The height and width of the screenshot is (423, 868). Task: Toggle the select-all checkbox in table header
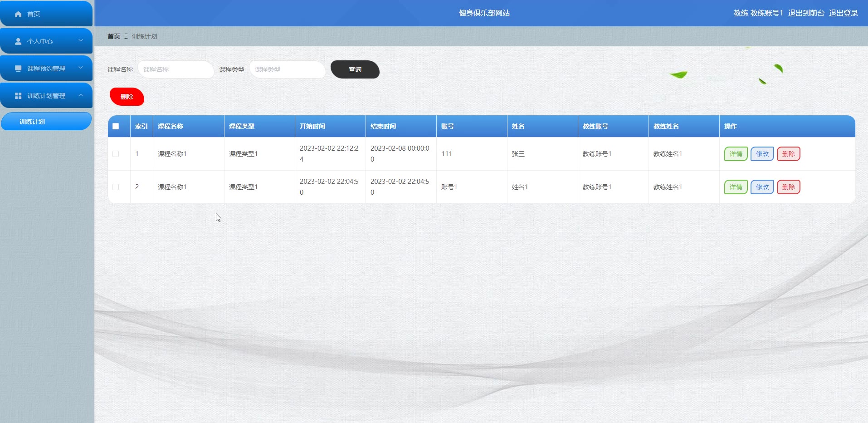(x=116, y=126)
